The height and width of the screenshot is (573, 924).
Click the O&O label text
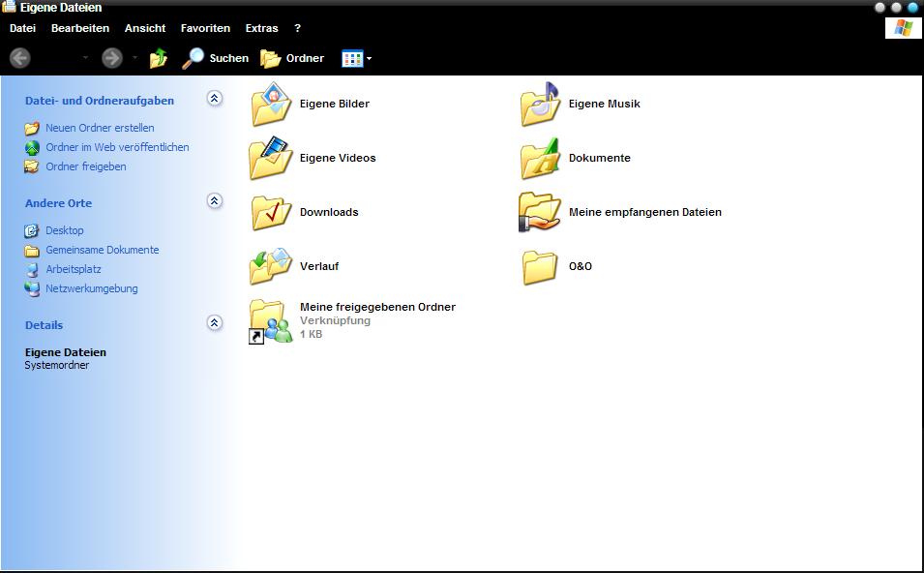(581, 266)
